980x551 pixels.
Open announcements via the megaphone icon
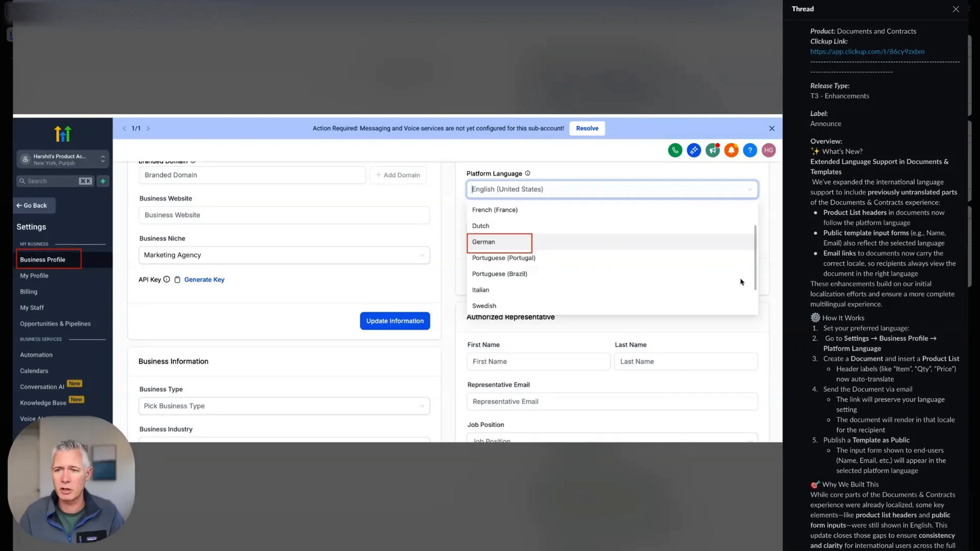coord(713,150)
